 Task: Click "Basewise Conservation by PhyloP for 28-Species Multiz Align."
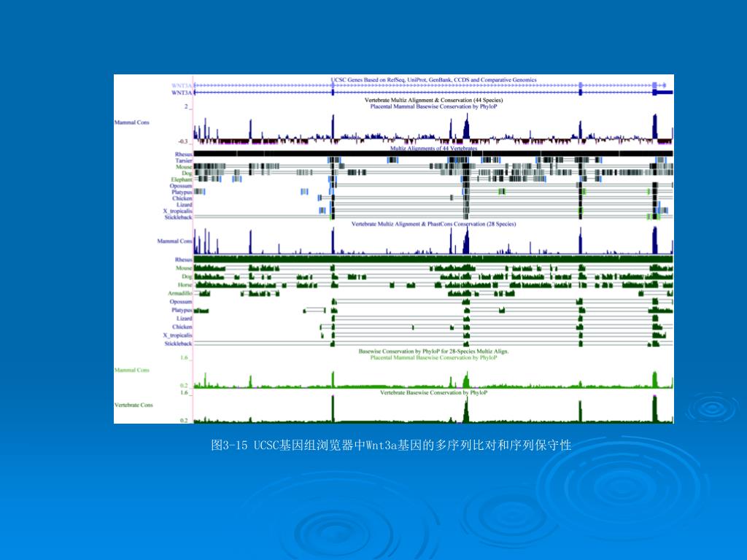click(433, 351)
